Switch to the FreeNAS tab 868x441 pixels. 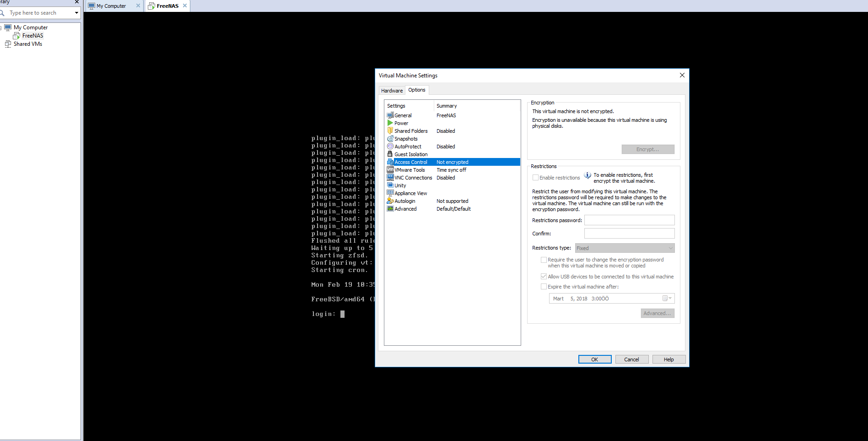[167, 6]
